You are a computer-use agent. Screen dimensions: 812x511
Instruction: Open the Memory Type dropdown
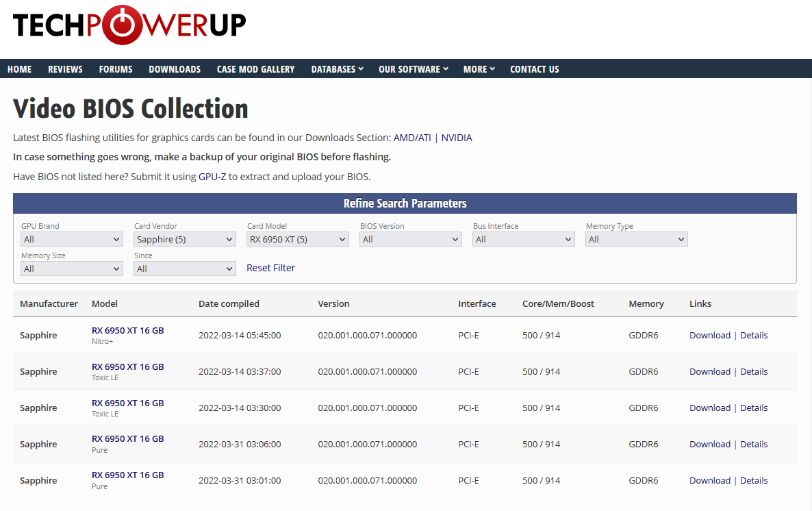pos(636,239)
